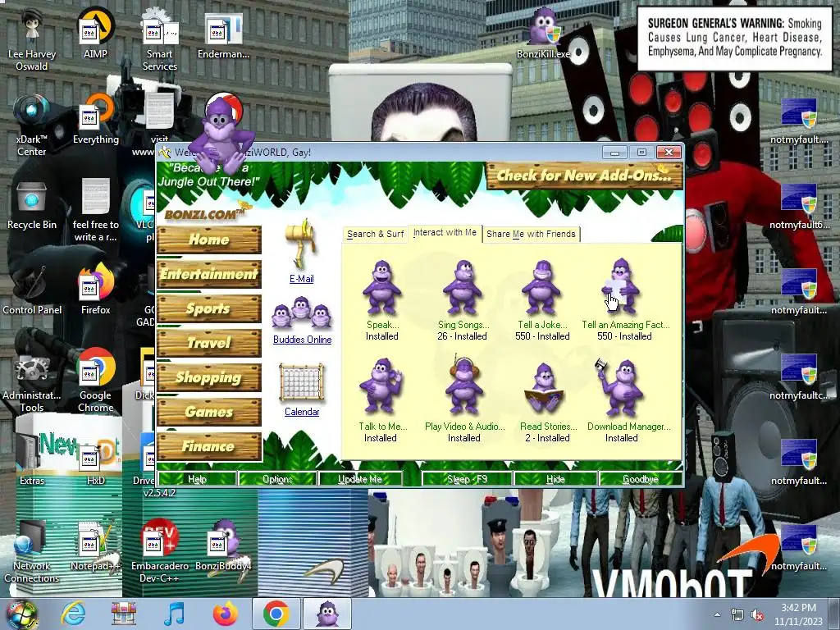Screen dimensions: 840x630
Task: Select feel free to write text file
Action: click(x=96, y=210)
